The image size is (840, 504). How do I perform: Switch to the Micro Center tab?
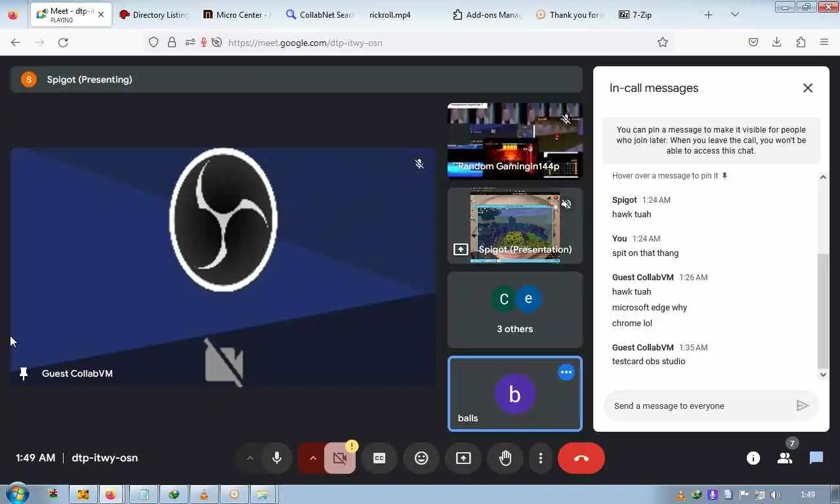click(236, 14)
